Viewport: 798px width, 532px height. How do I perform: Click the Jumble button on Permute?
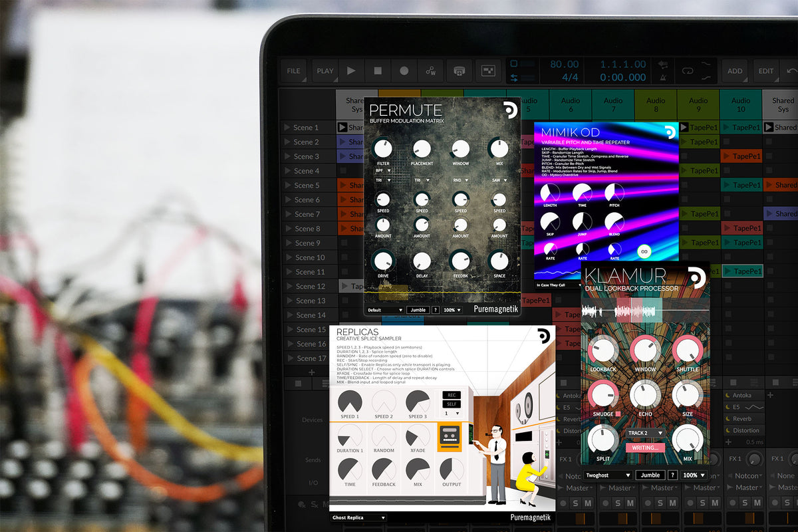[x=419, y=309]
